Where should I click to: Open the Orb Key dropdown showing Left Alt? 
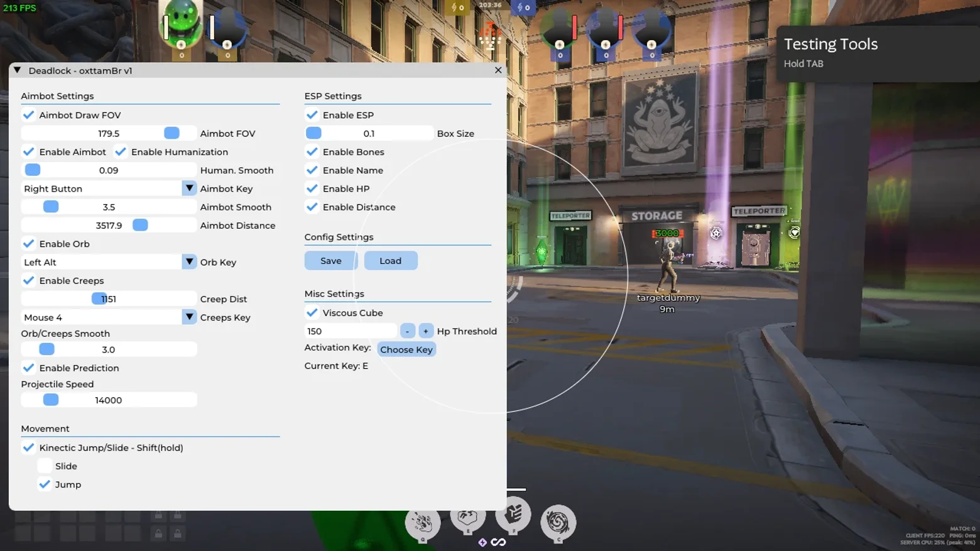pos(109,262)
